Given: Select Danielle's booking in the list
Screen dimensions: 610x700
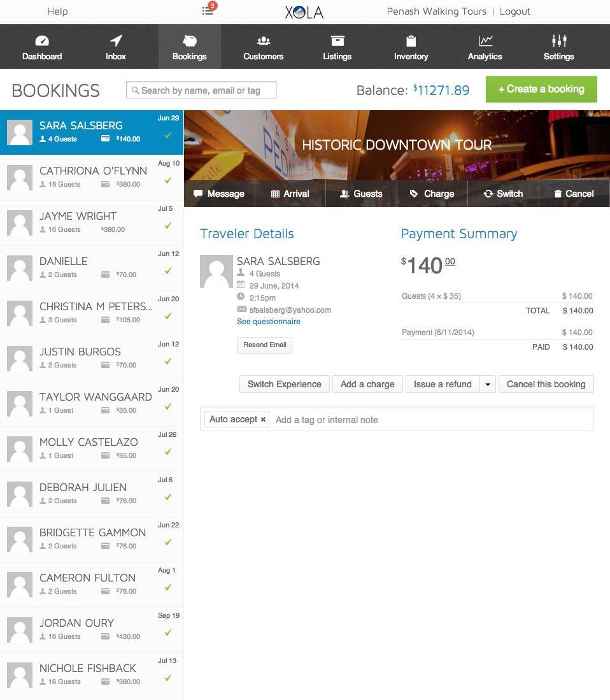Looking at the screenshot, I should click(x=92, y=268).
